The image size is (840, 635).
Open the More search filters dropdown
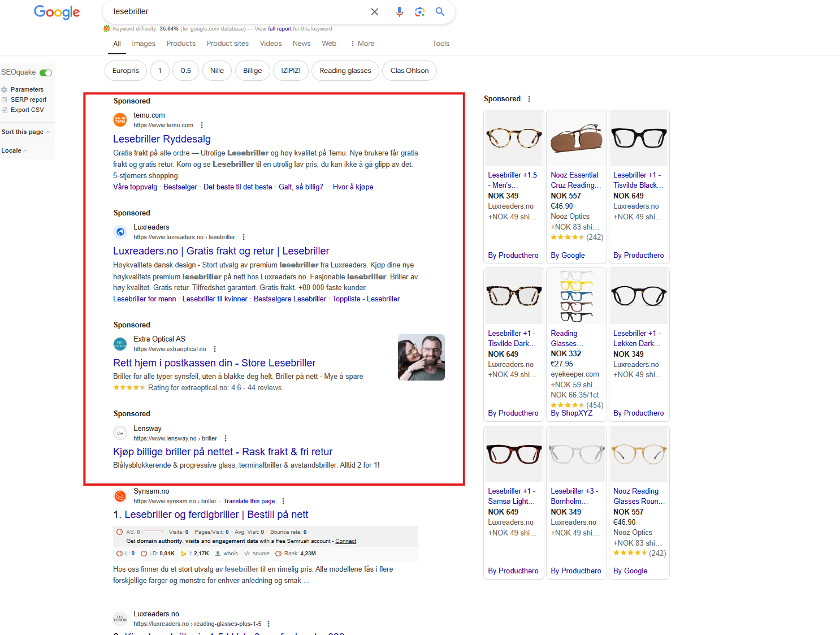coord(362,44)
